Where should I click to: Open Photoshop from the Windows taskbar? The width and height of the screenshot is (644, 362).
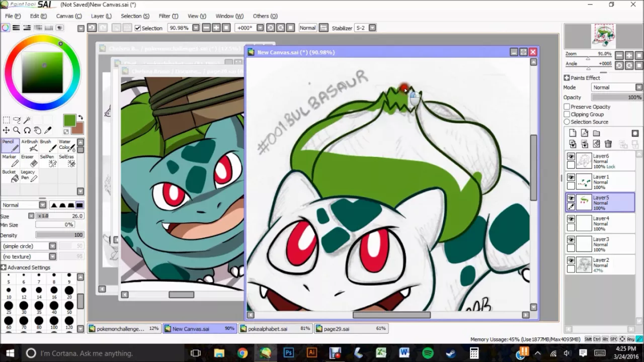pos(288,353)
